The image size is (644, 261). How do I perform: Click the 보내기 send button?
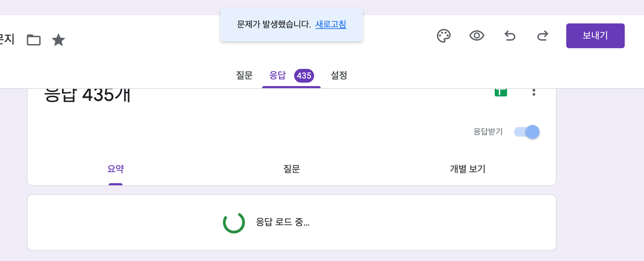[x=595, y=35]
